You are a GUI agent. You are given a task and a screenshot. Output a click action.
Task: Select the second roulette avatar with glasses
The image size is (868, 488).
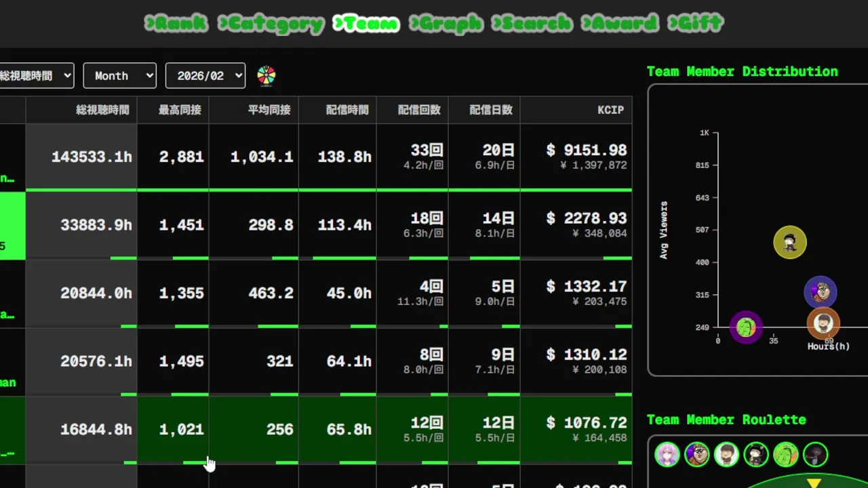tap(697, 455)
